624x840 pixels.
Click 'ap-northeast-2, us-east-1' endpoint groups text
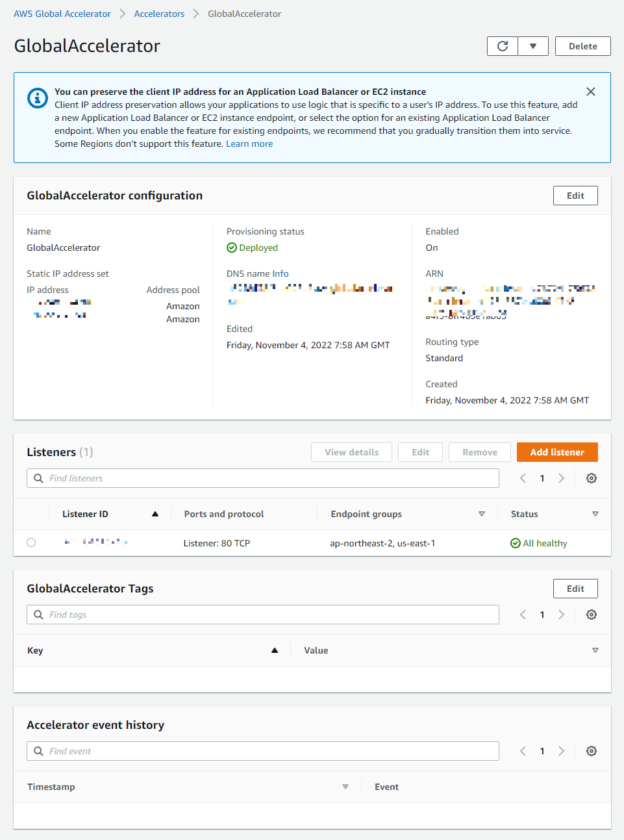point(382,543)
